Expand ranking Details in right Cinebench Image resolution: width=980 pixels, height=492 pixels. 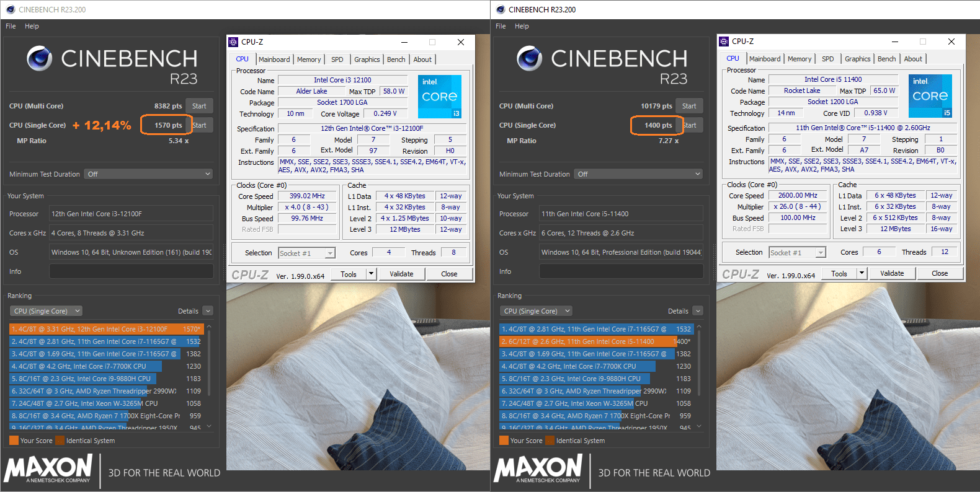point(698,311)
